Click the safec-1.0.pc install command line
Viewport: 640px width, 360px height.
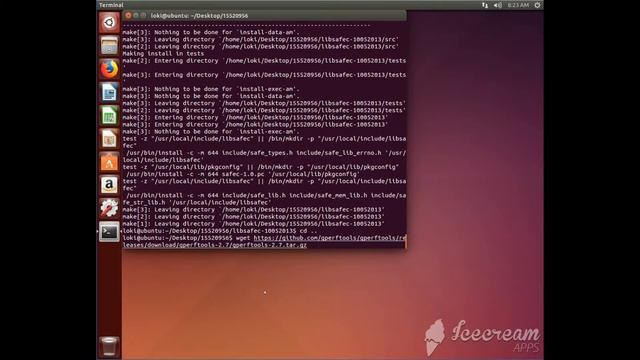(242, 174)
